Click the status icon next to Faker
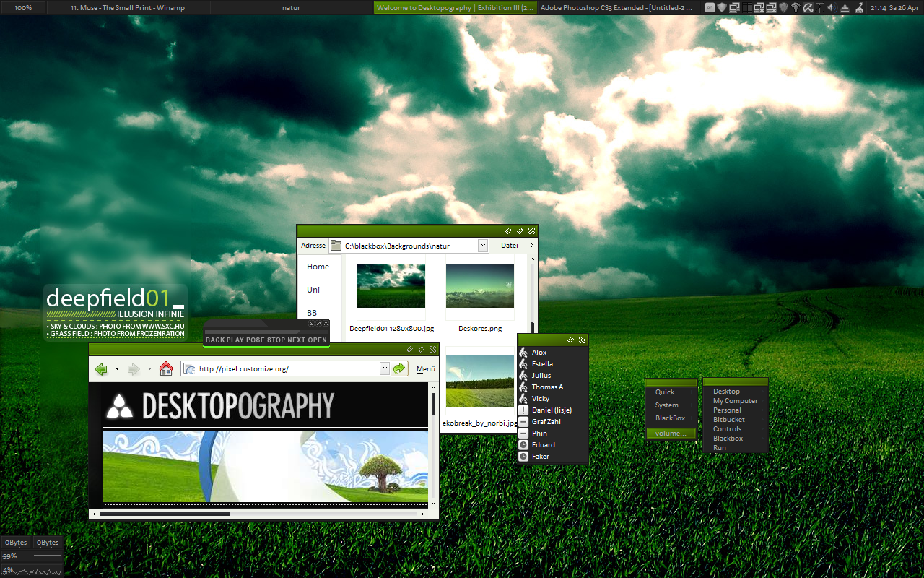Screen dimensions: 924x578 tap(523, 457)
